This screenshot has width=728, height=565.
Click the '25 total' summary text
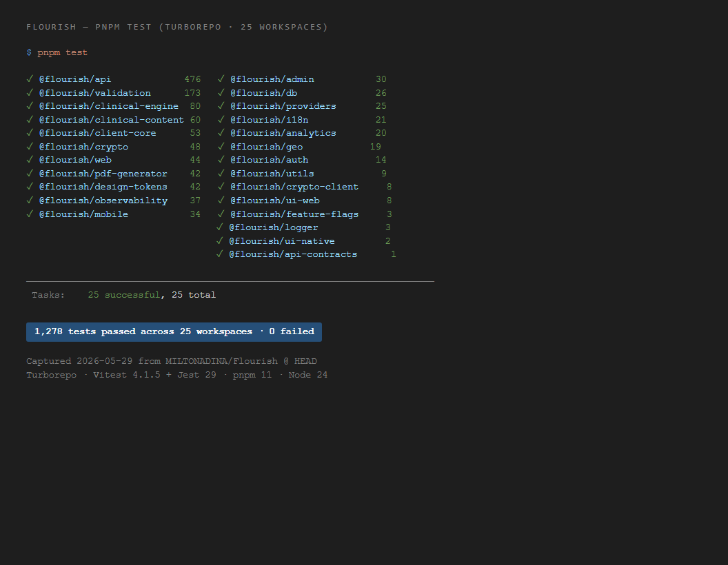pos(194,295)
